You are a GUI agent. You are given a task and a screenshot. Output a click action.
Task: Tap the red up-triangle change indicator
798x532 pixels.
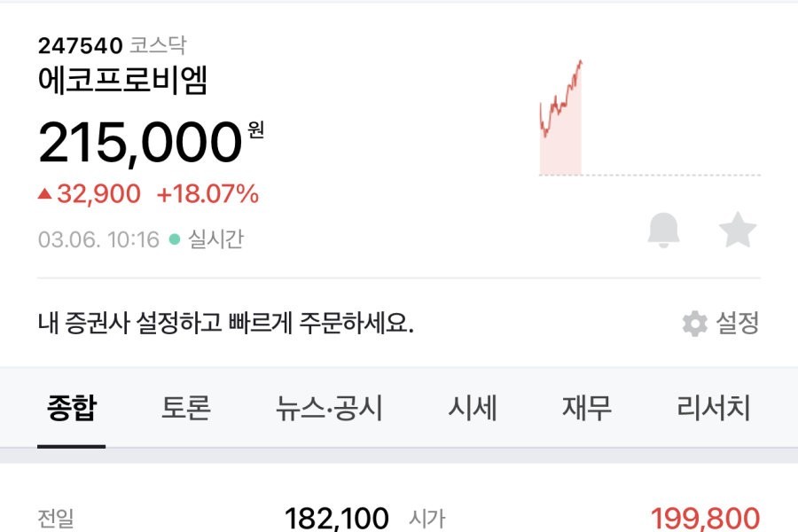44,194
